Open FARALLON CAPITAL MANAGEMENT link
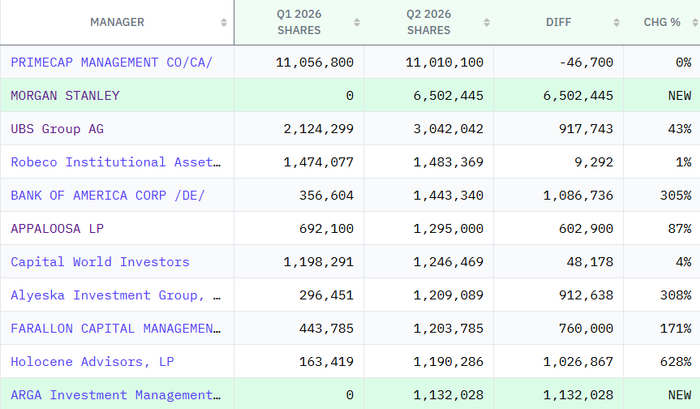The width and height of the screenshot is (700, 409). (x=116, y=329)
